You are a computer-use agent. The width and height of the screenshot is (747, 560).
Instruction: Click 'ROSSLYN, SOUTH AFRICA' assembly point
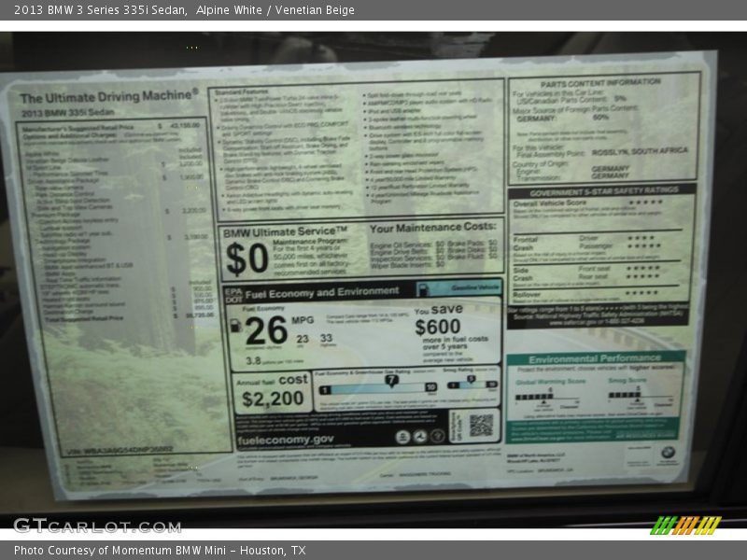pos(640,151)
